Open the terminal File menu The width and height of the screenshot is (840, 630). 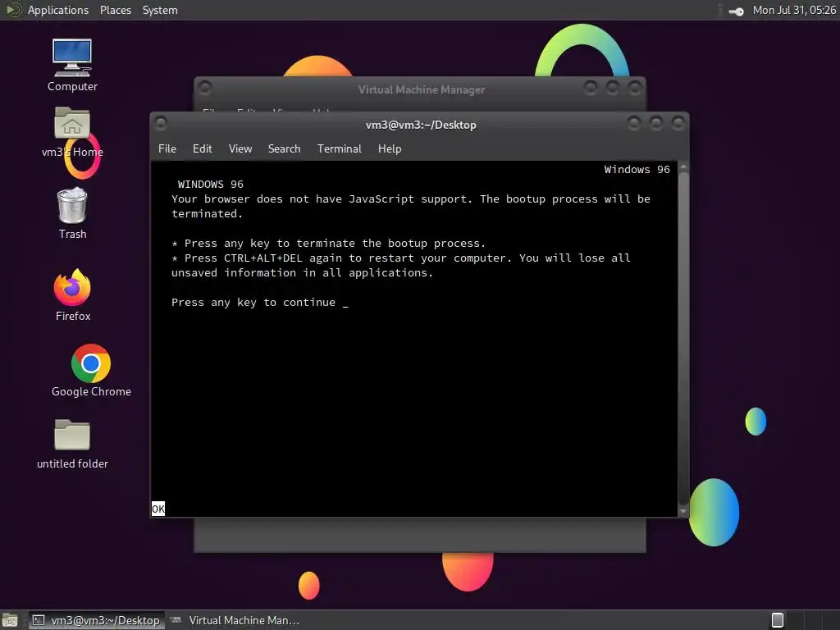(167, 149)
